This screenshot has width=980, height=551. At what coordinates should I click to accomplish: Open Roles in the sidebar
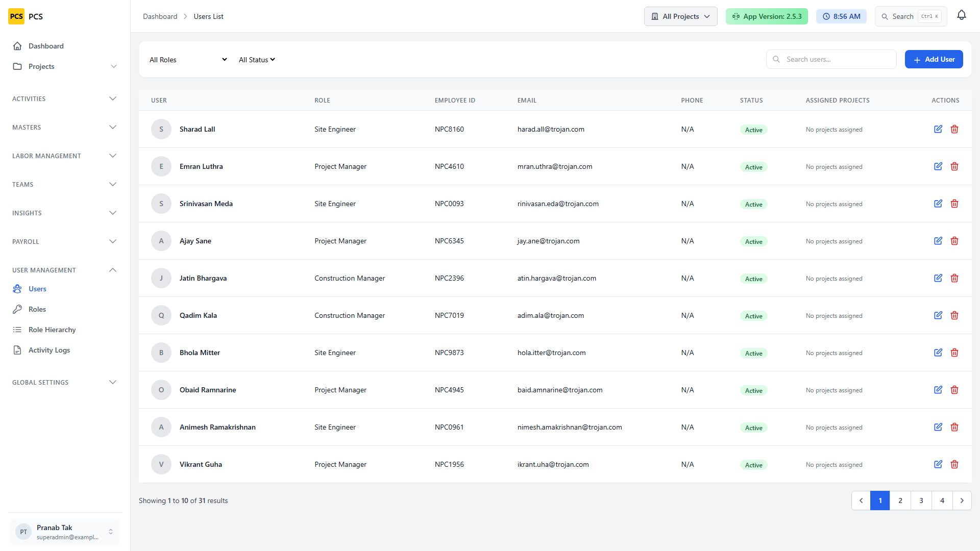(x=65, y=309)
